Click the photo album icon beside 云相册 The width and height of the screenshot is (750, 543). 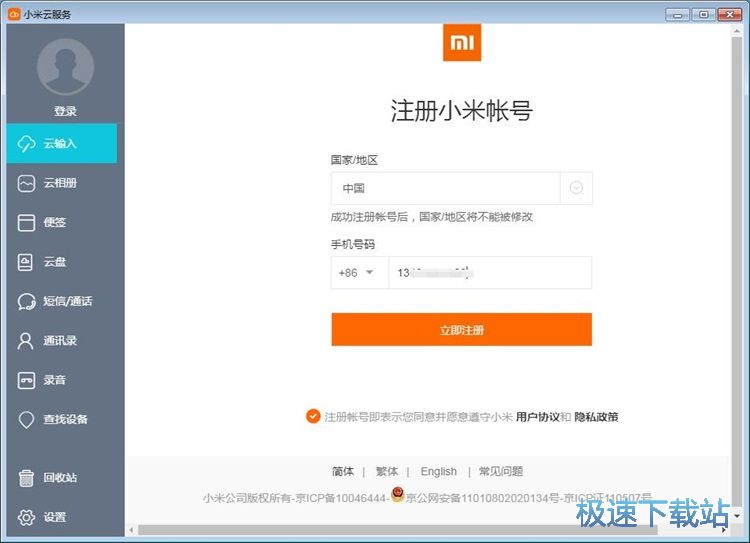click(x=26, y=183)
